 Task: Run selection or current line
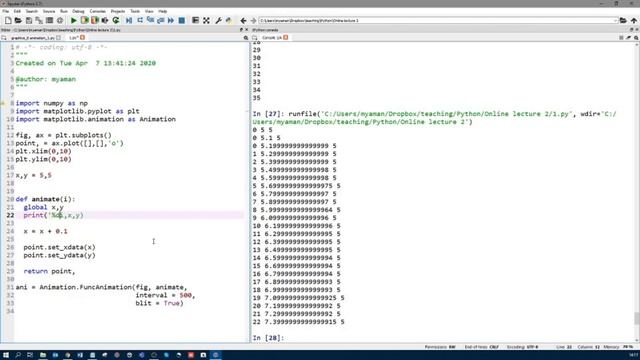tap(105, 20)
